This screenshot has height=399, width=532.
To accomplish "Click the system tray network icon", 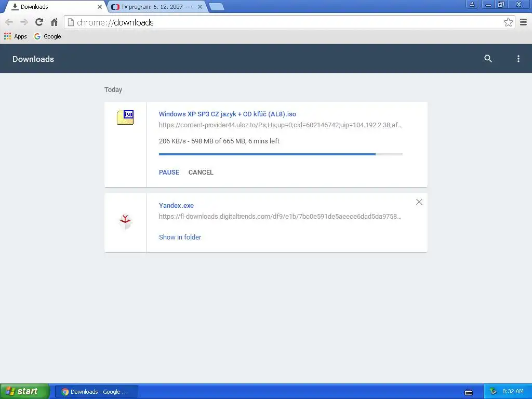I will [x=493, y=392].
